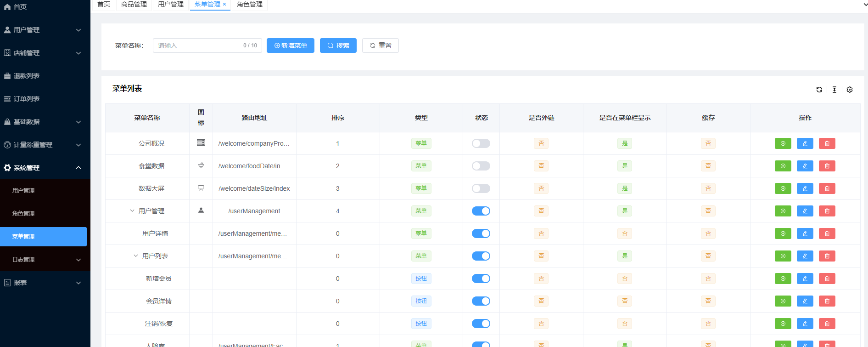The height and width of the screenshot is (347, 868).
Task: Enable status switch for 食堂数据
Action: (x=481, y=166)
